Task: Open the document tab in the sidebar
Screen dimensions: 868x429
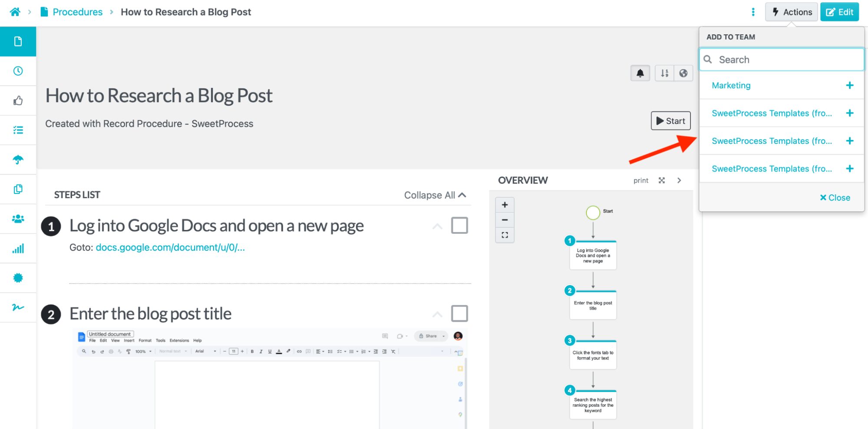Action: point(18,41)
